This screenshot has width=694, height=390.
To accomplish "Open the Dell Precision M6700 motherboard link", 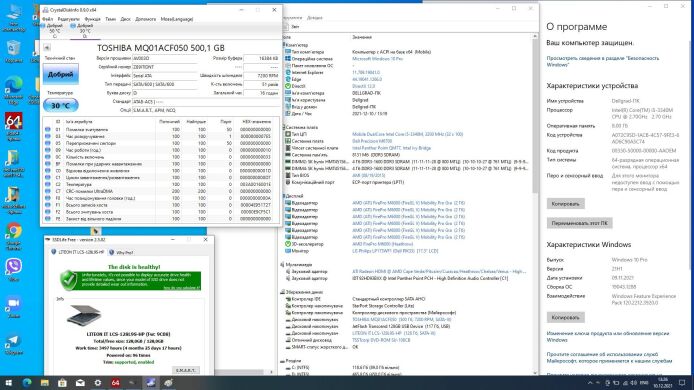I will [372, 141].
